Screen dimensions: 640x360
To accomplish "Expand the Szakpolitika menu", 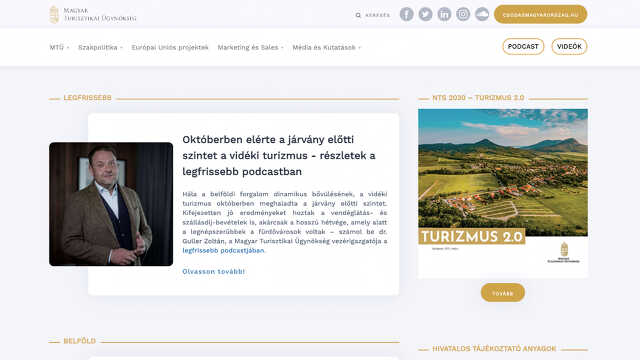I will pos(100,47).
